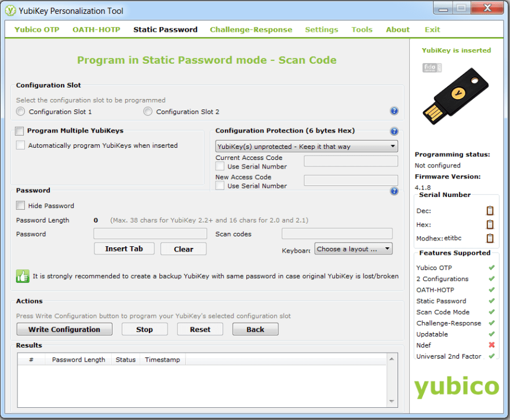Click the Current Access Code field
This screenshot has width=510, height=420.
[351, 161]
